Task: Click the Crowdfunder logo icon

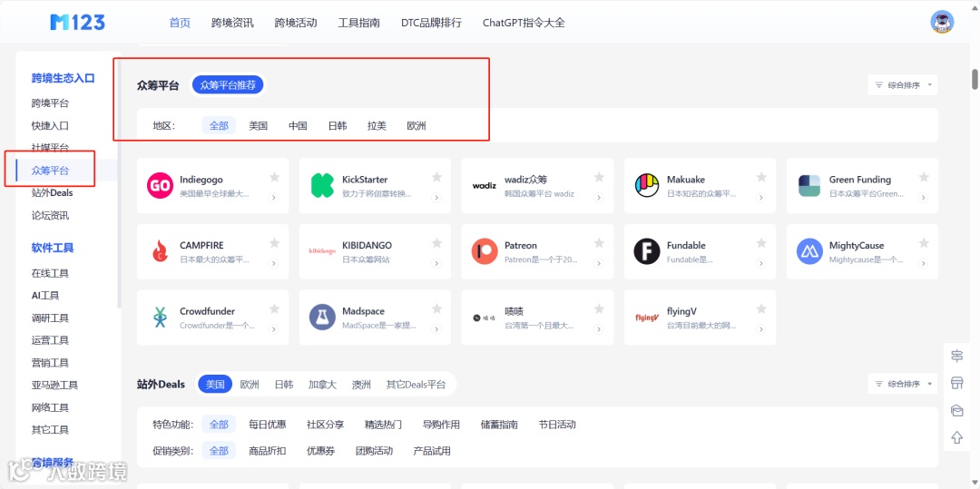Action: (160, 318)
